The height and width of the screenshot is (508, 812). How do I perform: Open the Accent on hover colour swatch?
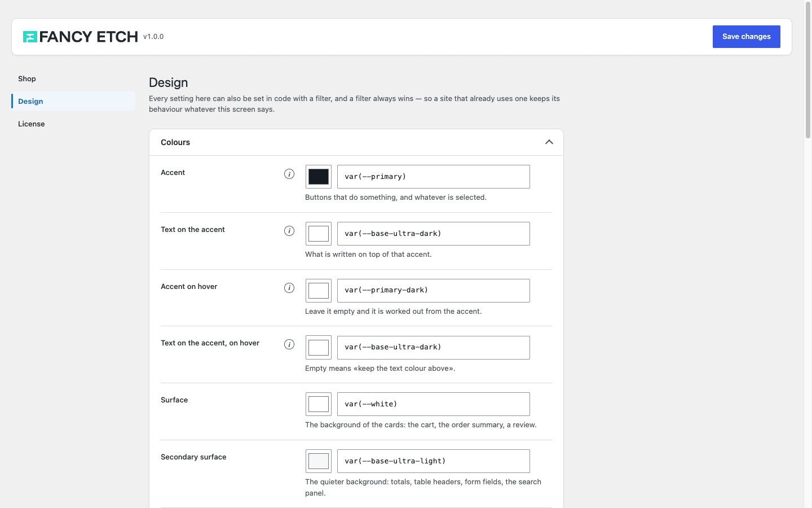pyautogui.click(x=319, y=291)
